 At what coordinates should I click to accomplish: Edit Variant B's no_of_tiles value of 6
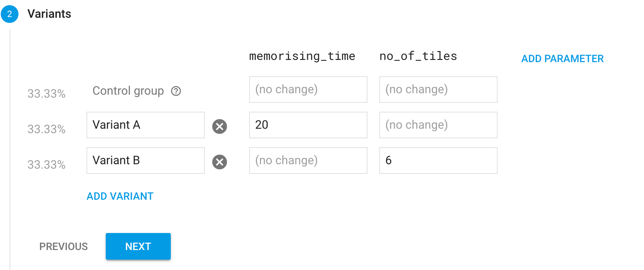pyautogui.click(x=438, y=161)
